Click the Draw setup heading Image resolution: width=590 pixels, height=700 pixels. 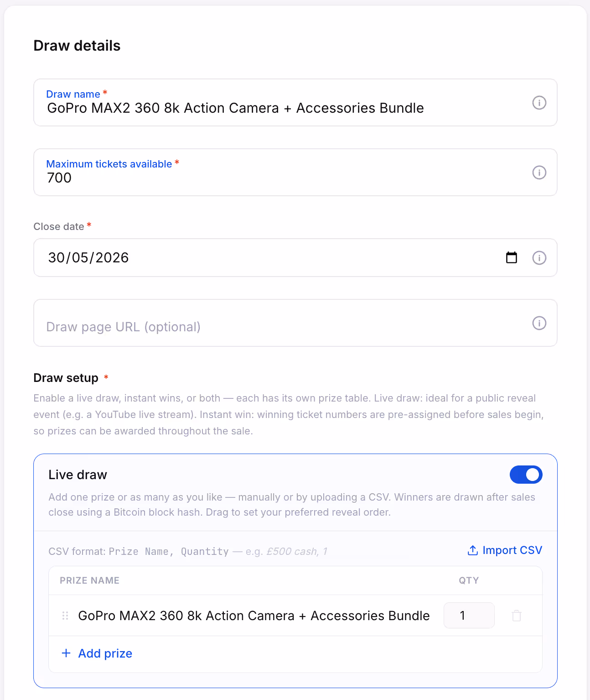(x=66, y=378)
